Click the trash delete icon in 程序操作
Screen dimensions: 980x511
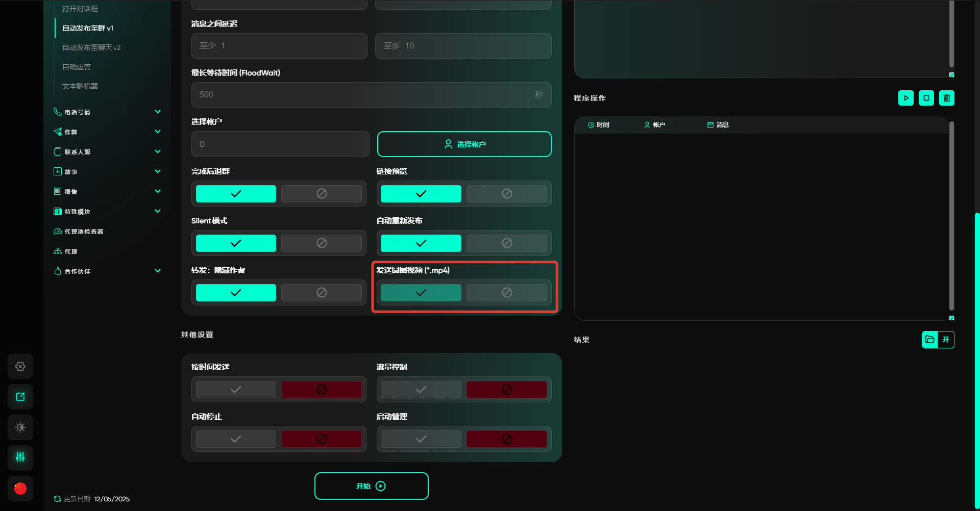coord(946,98)
